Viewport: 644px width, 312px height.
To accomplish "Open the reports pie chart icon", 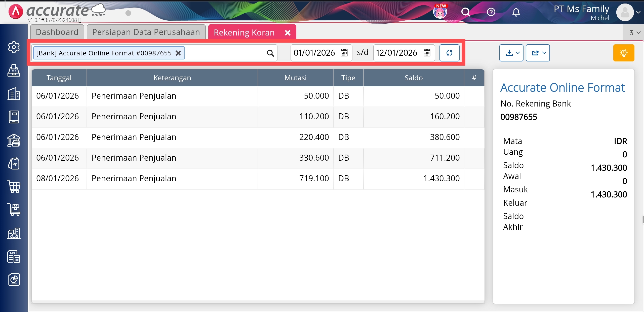I will click(x=14, y=280).
